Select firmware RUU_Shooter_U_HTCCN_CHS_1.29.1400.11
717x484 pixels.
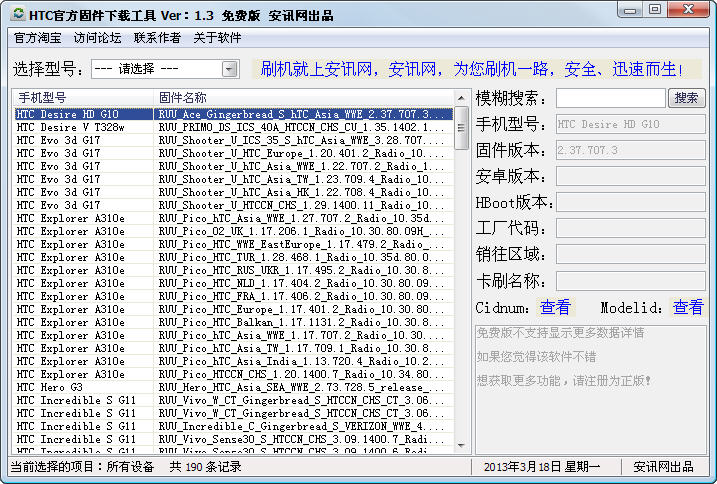(234, 205)
